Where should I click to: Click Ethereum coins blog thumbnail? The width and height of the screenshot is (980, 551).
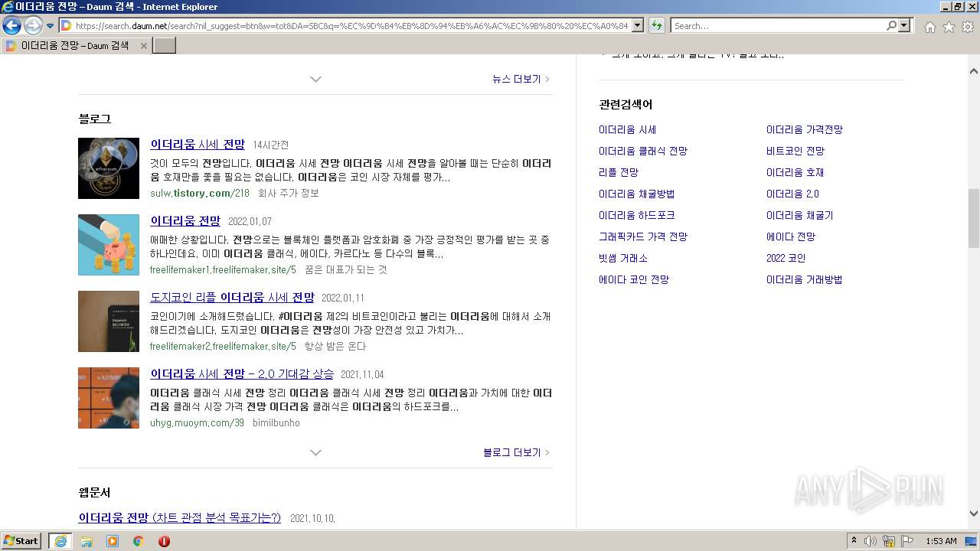coord(109,168)
